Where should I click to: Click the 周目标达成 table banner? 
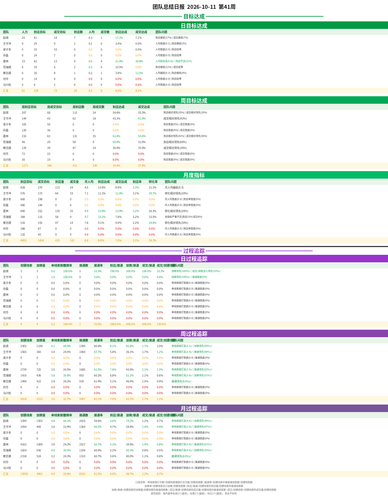194,100
